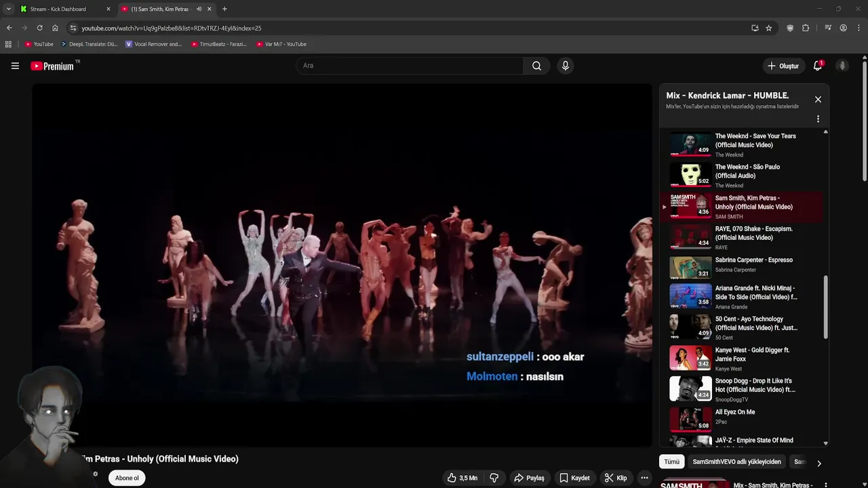Image resolution: width=868 pixels, height=488 pixels.
Task: Play The Weeknd - São Paulo
Action: click(743, 175)
